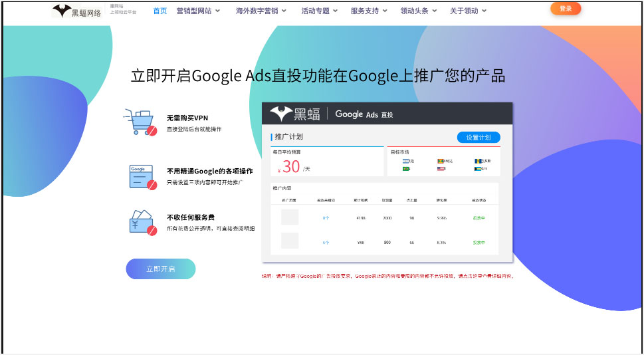Click the Brazil flag in target markets
Image resolution: width=644 pixels, height=355 pixels.
point(406,169)
